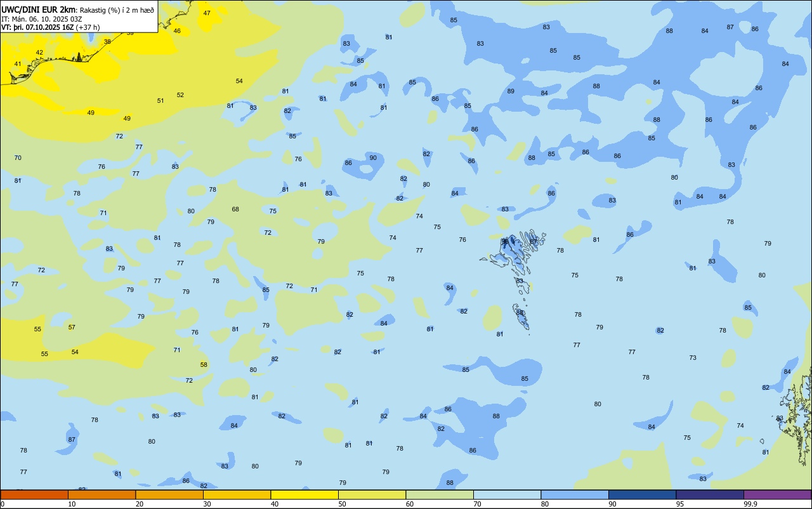
Task: Select the 'IT: Mán. 06. 10. 2025 03Z' line
Action: coord(41,19)
